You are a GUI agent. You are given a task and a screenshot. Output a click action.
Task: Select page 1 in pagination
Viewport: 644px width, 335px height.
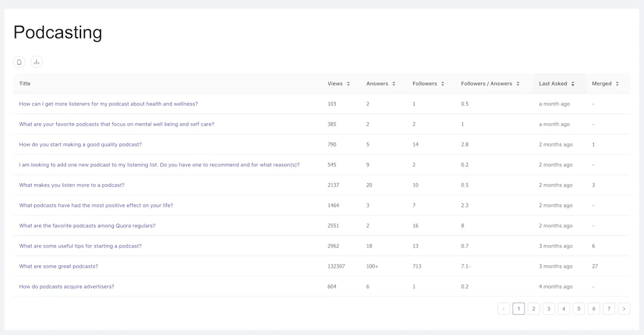coord(519,309)
